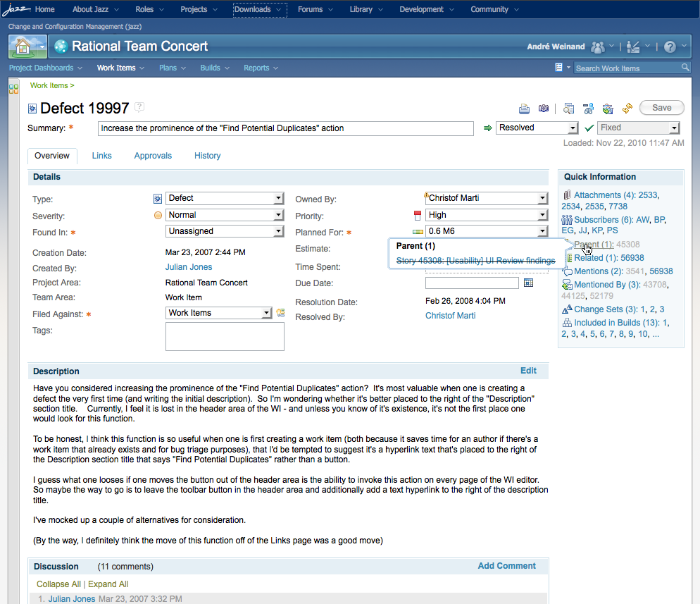Print the work item
The image size is (700, 604).
pyautogui.click(x=524, y=109)
